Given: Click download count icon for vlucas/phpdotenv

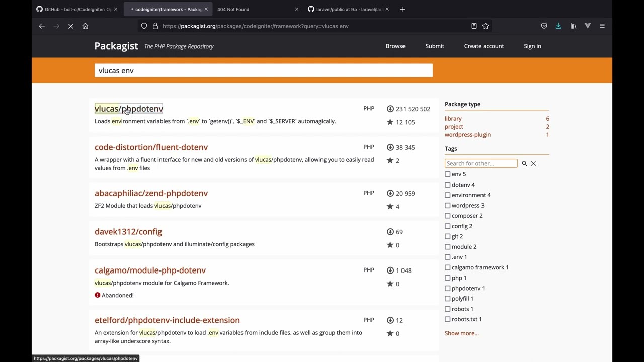Looking at the screenshot, I should [x=390, y=109].
